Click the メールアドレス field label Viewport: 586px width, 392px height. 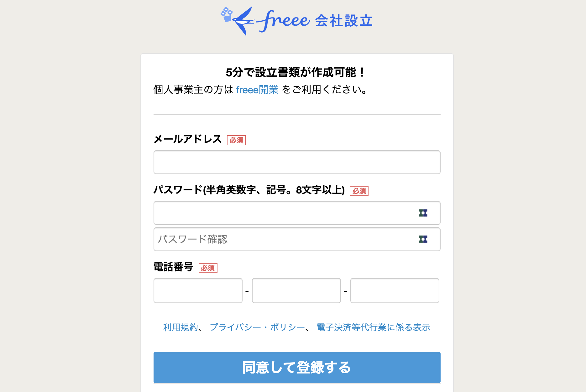(x=187, y=139)
